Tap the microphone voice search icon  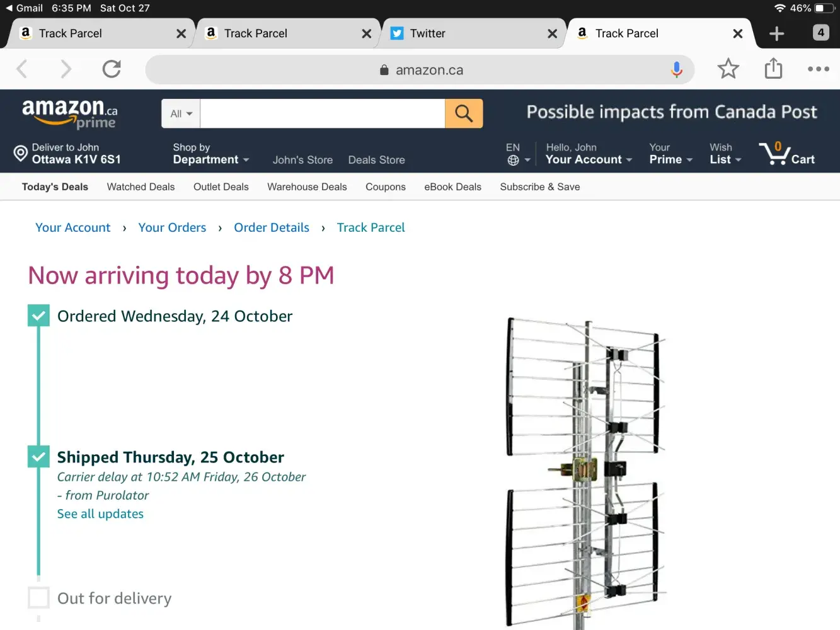(677, 69)
